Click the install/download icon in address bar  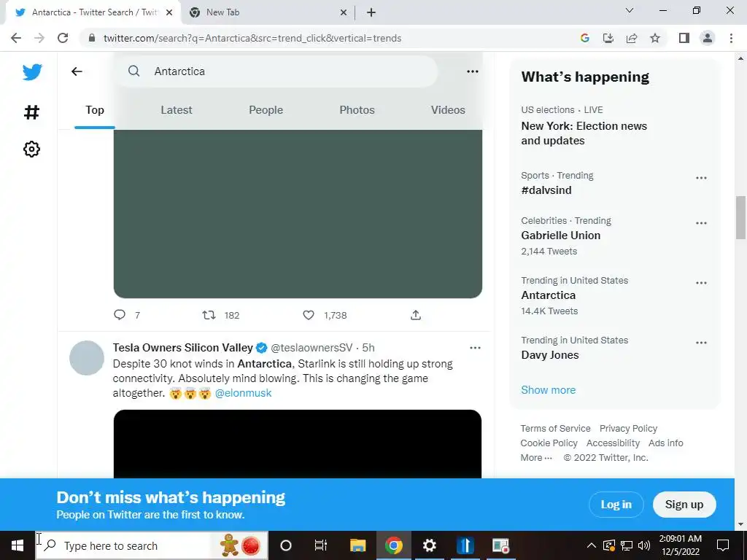(608, 38)
